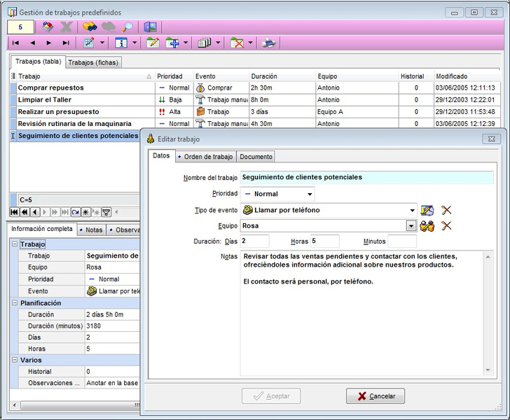Viewport: 510px width, 420px height.
Task: Click the Días duration field
Action: point(255,241)
